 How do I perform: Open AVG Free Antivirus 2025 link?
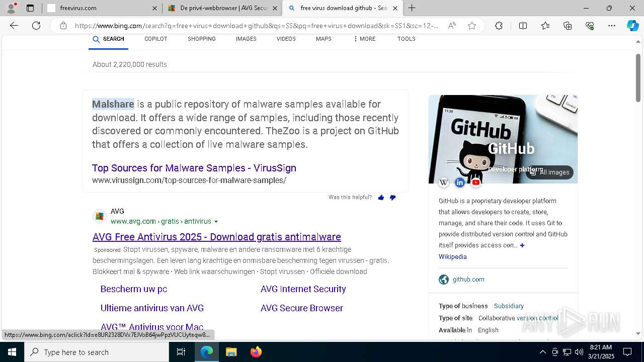pos(217,237)
